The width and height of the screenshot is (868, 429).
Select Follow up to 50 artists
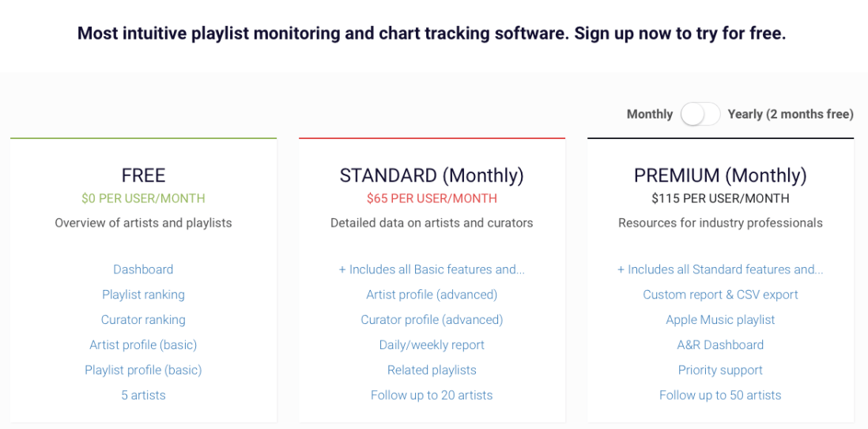coord(720,395)
